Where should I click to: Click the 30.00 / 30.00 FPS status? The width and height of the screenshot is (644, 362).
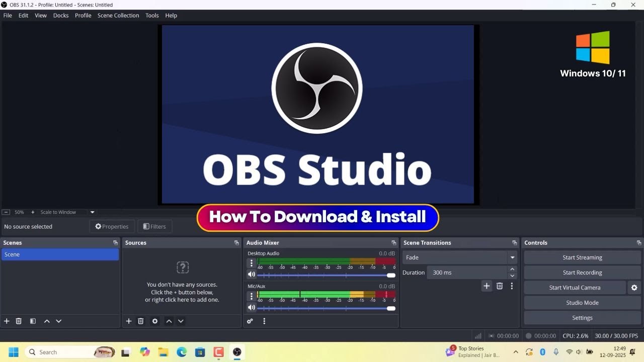point(616,336)
